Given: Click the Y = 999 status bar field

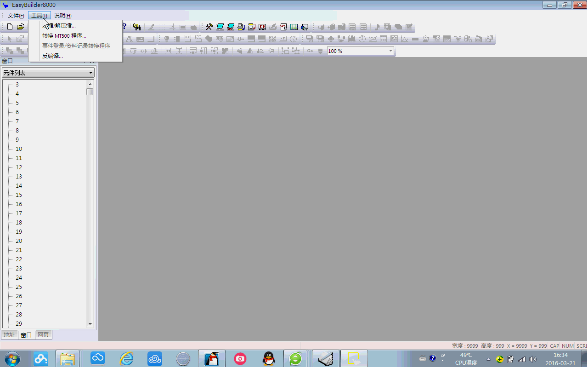Looking at the screenshot, I should pyautogui.click(x=538, y=346).
